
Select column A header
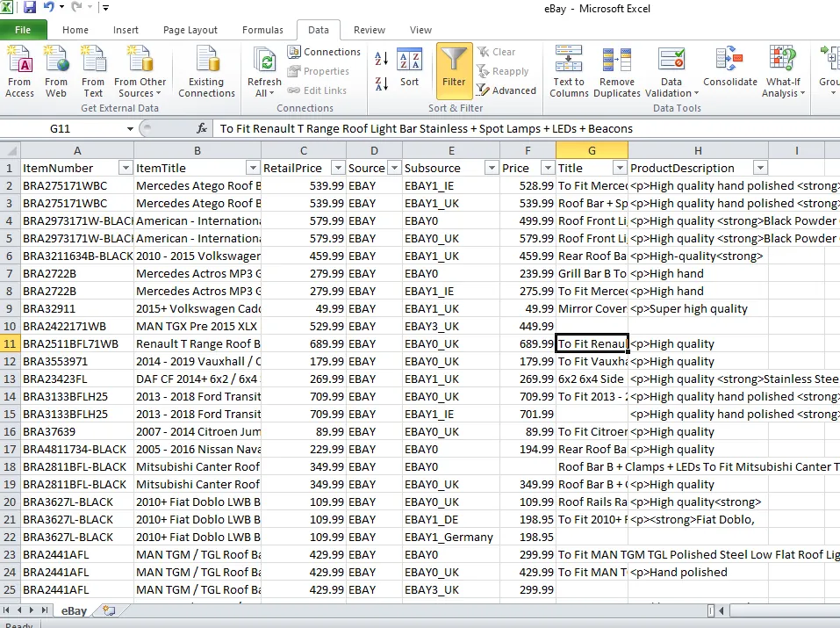point(77,151)
